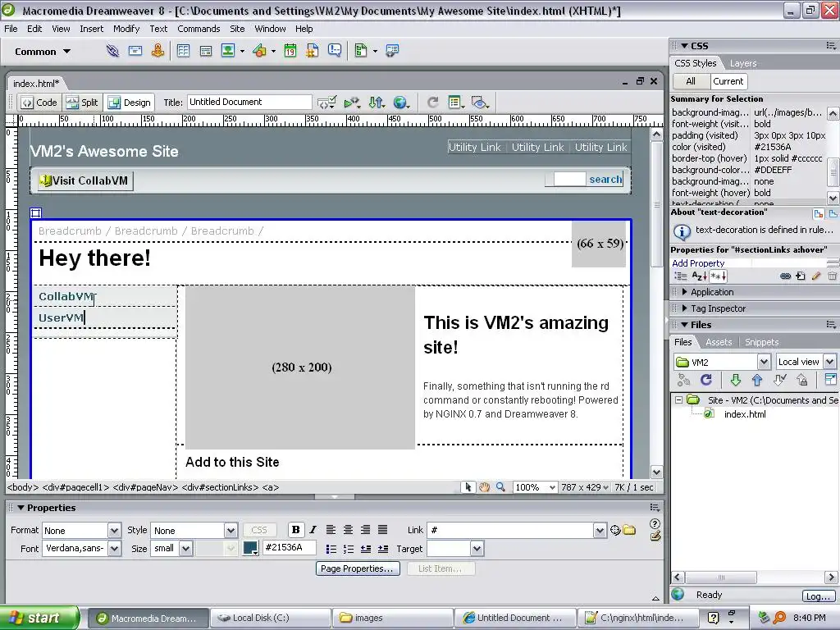Open the Common insert category dropdown
The image size is (840, 630).
pyautogui.click(x=43, y=52)
